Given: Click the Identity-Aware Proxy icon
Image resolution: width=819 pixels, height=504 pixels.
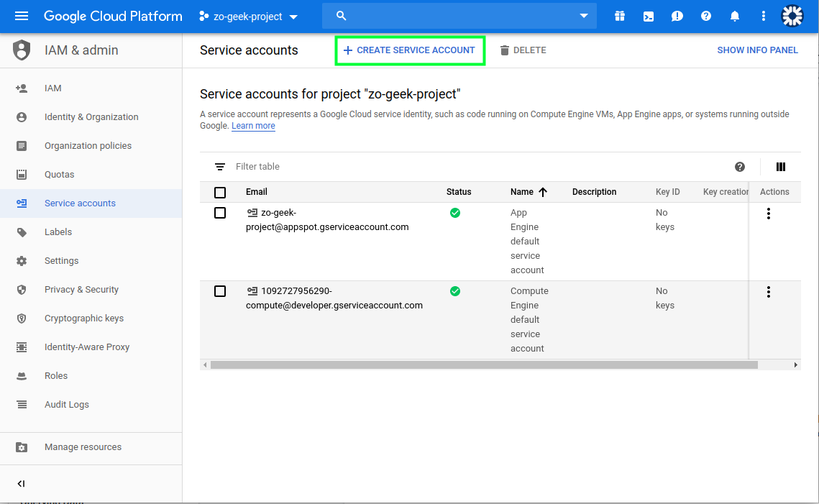Looking at the screenshot, I should [22, 347].
